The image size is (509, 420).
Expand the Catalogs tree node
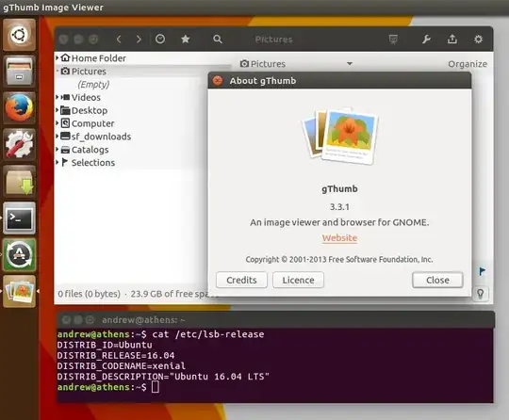[x=57, y=149]
